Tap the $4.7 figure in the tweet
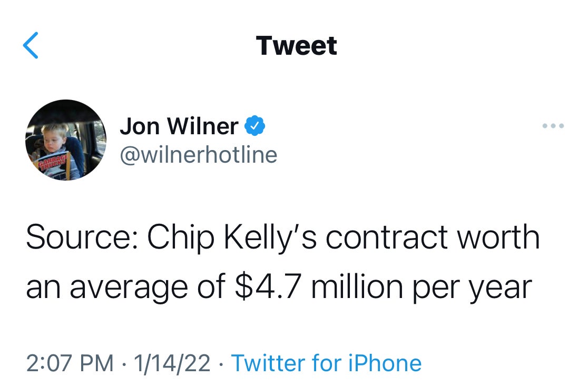 tap(267, 287)
